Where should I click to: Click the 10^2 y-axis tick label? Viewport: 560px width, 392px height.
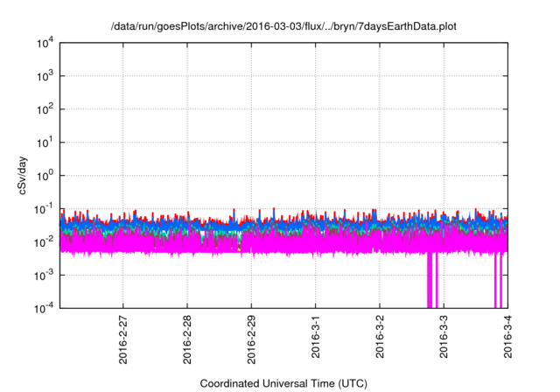45,109
